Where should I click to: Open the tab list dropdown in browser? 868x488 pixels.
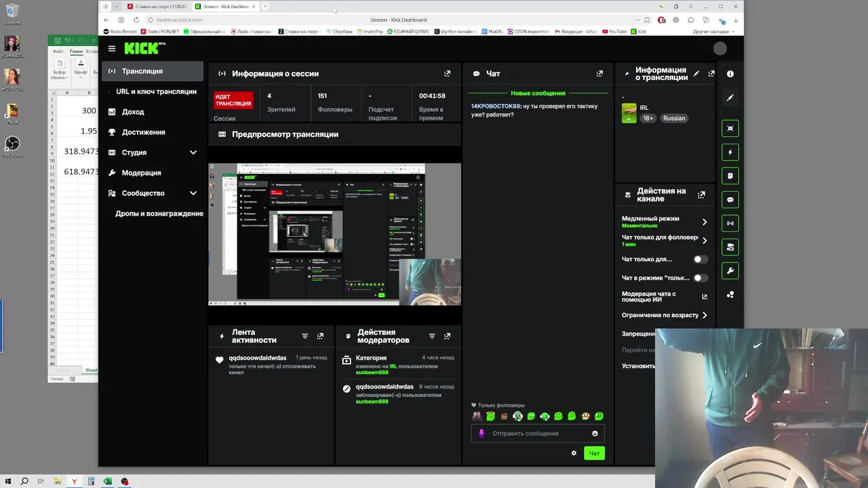coord(116,6)
